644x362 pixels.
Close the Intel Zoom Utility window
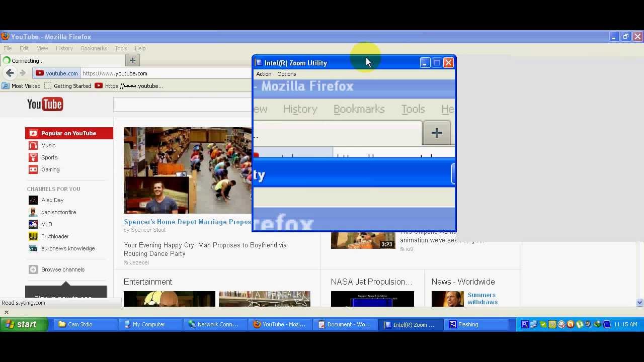(x=448, y=63)
